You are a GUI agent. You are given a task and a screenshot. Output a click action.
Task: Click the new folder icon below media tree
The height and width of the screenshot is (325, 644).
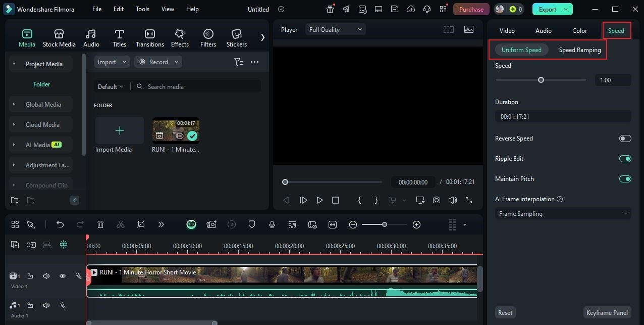[x=15, y=200]
